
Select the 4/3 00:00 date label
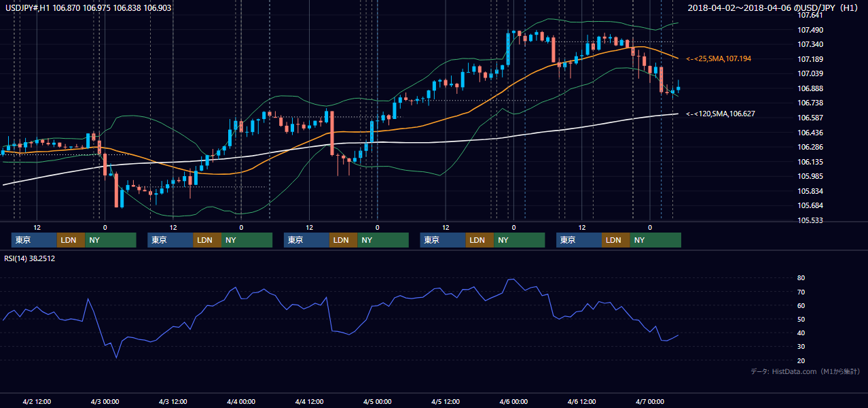[105, 401]
